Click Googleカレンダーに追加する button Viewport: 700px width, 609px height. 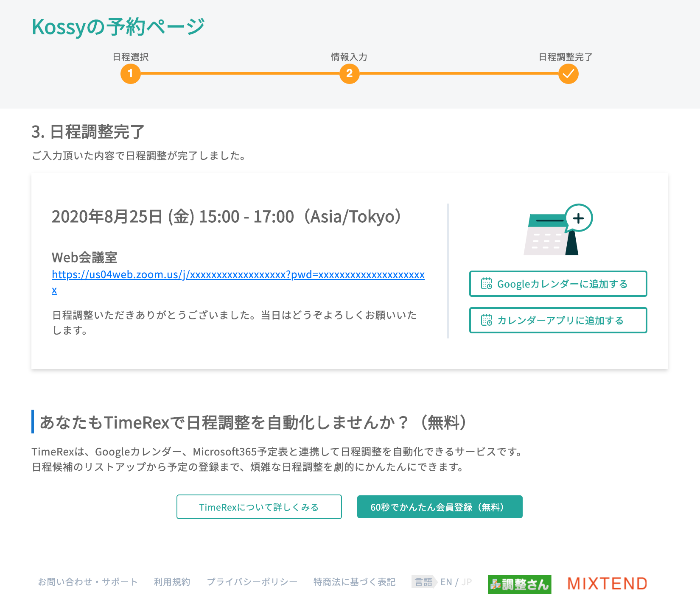tap(557, 284)
